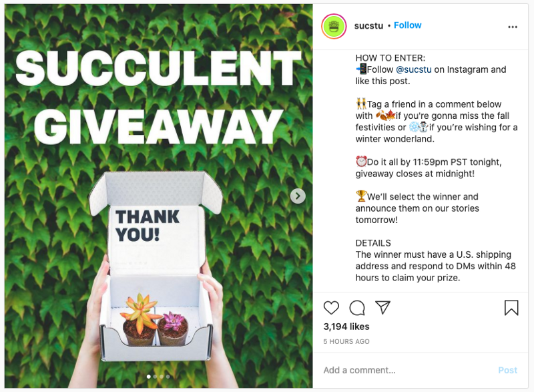Screen dimensions: 534x392
Task: Open the 5 hours ago timestamp
Action: (346, 342)
